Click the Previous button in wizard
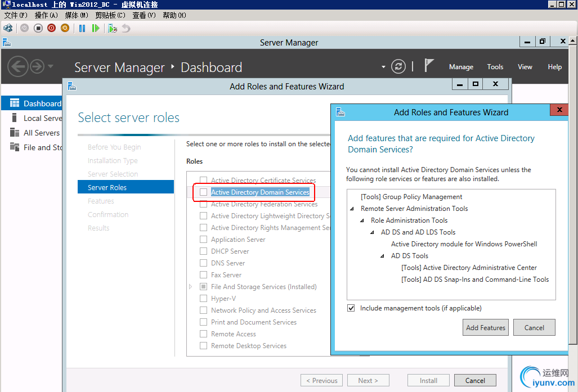Screen dimensions: 578x392 [322, 381]
